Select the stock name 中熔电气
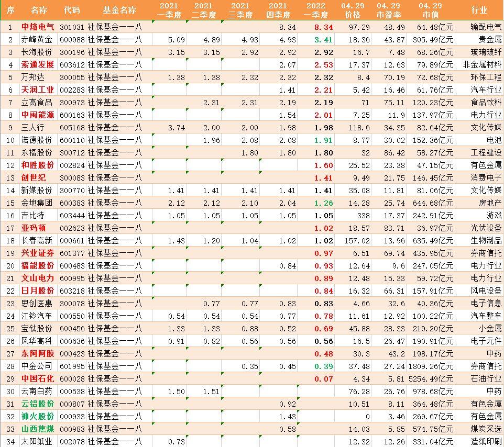This screenshot has width=504, height=447. click(x=38, y=27)
